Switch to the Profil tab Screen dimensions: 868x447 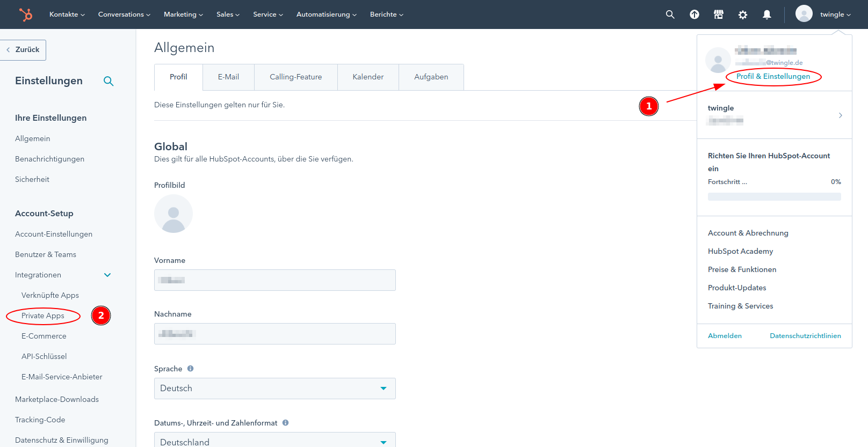coord(178,77)
